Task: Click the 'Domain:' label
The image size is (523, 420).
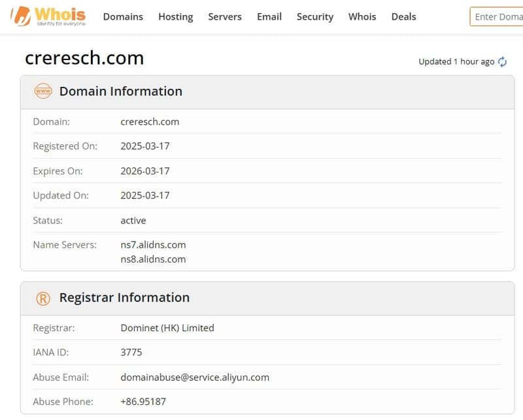Action: click(x=52, y=121)
